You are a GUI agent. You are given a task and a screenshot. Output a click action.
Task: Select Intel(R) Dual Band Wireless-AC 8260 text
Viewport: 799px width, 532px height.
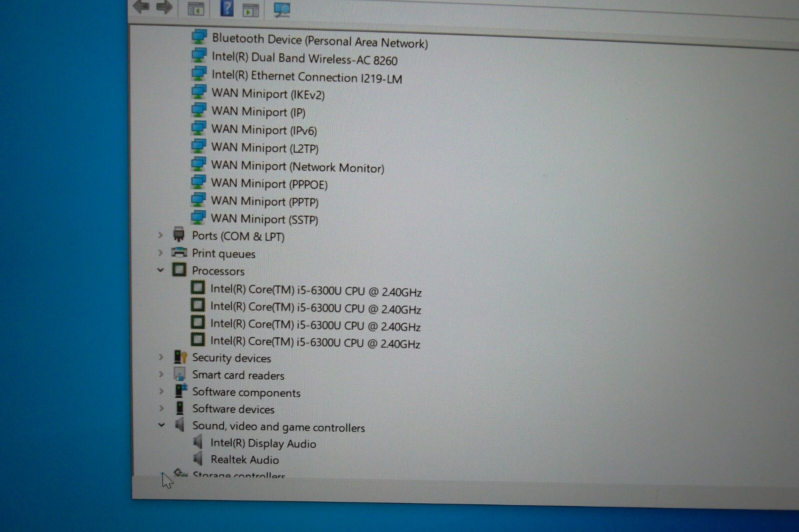(x=304, y=58)
